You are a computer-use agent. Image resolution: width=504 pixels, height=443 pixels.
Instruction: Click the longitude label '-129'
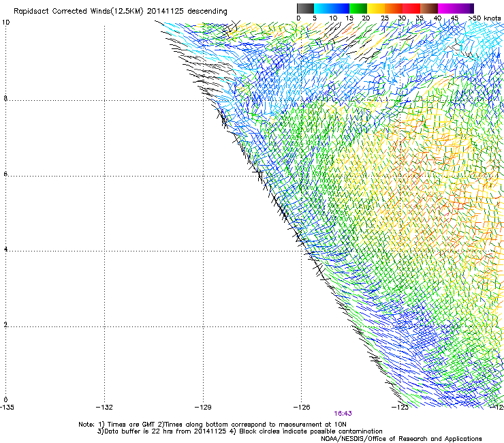point(203,408)
